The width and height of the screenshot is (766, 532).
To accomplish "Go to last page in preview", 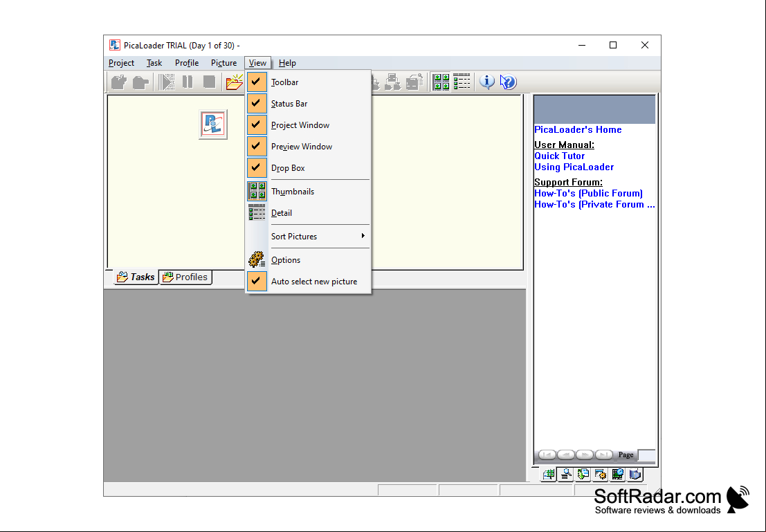I will coord(603,455).
